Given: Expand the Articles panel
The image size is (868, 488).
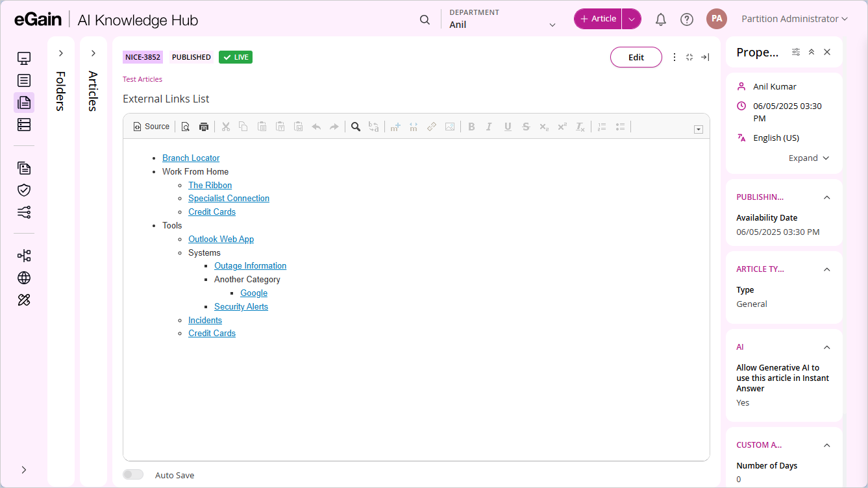Looking at the screenshot, I should (x=93, y=54).
